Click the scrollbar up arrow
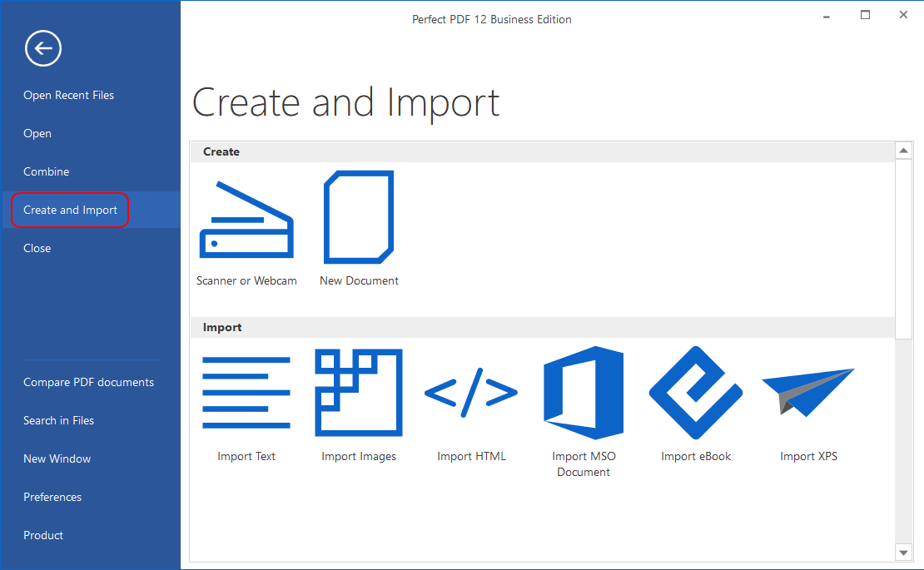The height and width of the screenshot is (570, 924). (903, 151)
